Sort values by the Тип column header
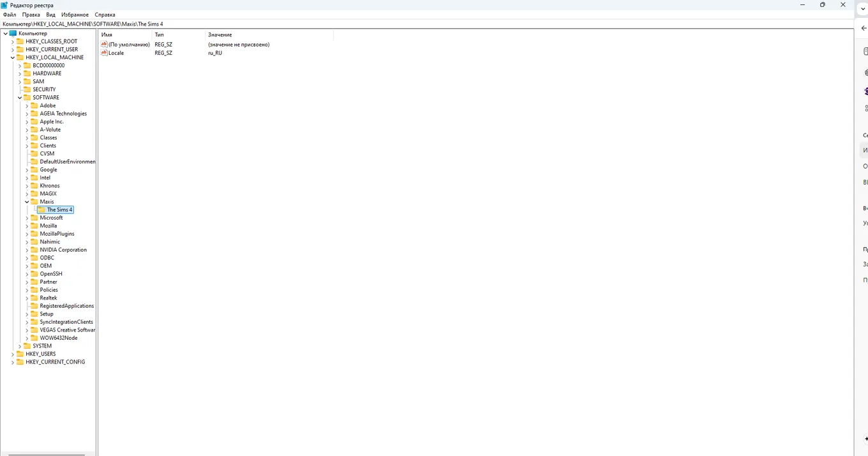Screen dimensions: 868x456 click(179, 34)
